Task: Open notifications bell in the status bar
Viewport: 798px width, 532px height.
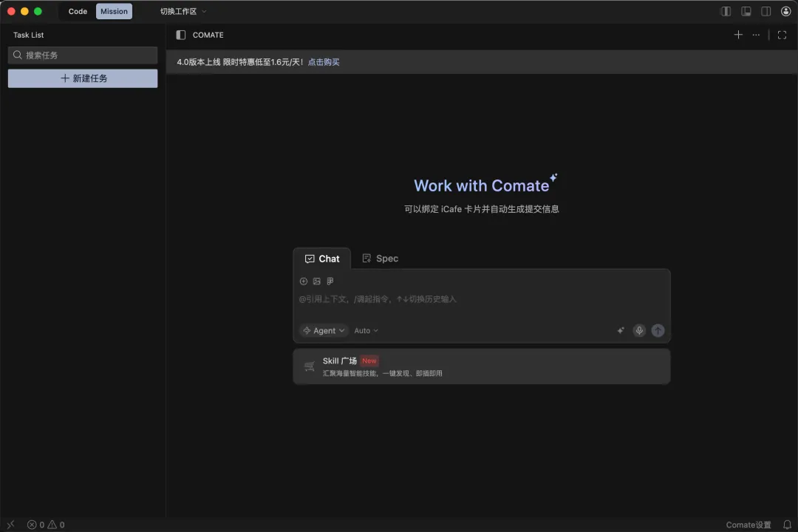Action: click(787, 525)
